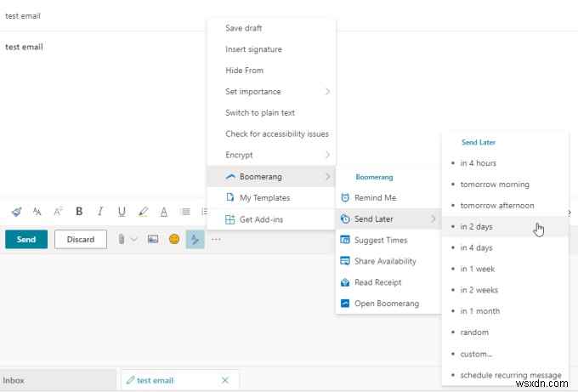Schedule send in 4 hours
Viewport: 578px width, 392px height.
(505, 163)
